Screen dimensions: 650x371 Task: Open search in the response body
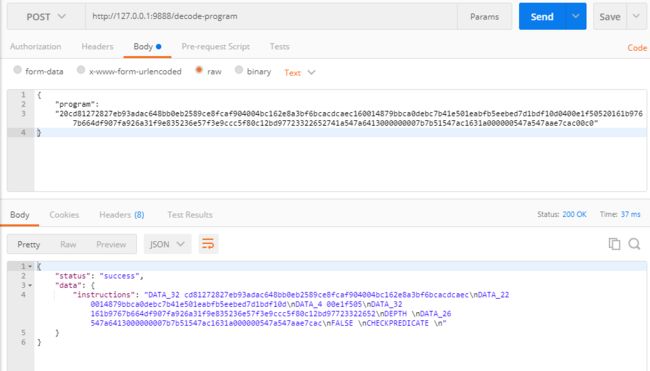(x=634, y=244)
